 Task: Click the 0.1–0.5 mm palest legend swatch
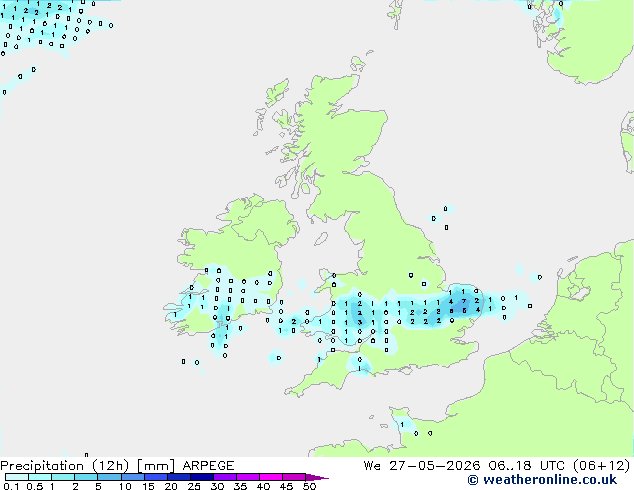[17, 477]
